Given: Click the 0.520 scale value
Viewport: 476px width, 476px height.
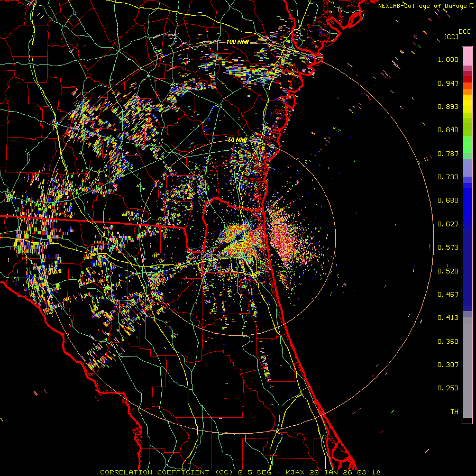Looking at the screenshot, I should pyautogui.click(x=448, y=271).
